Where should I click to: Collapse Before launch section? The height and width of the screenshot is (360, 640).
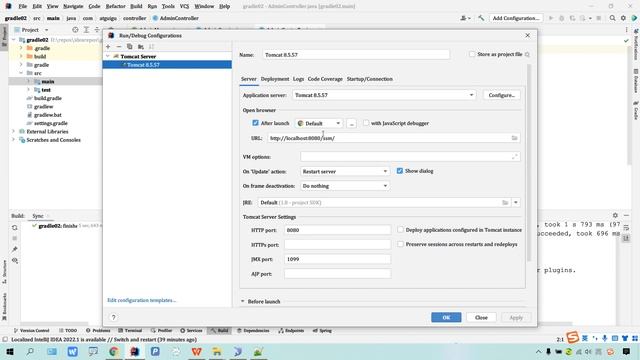tap(242, 301)
